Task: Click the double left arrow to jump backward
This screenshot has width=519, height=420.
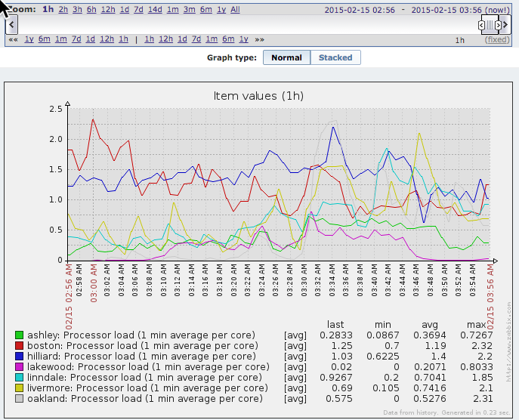Action: coord(13,39)
